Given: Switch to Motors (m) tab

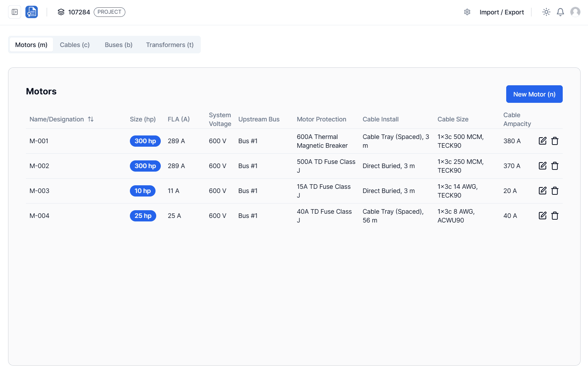Looking at the screenshot, I should (31, 45).
